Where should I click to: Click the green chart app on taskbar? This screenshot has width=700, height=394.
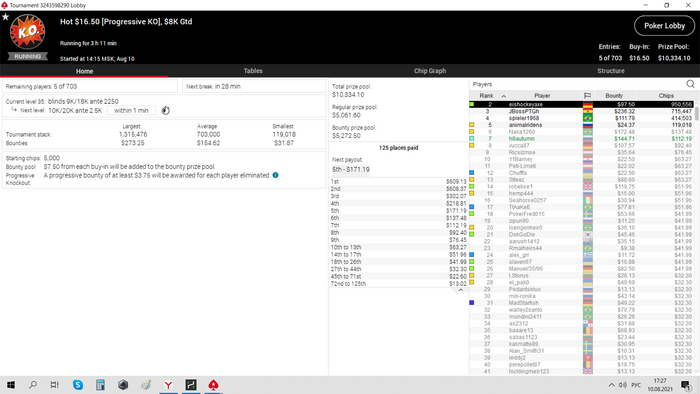[x=191, y=385]
